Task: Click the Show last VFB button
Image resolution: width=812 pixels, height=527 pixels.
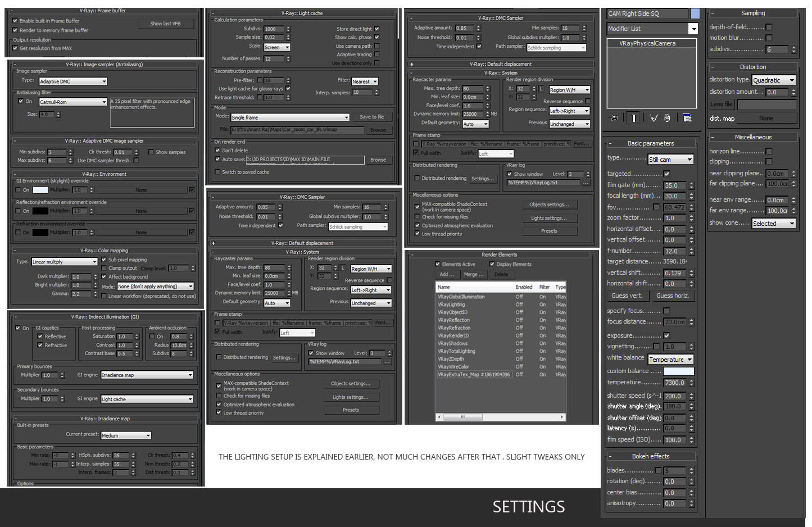Action: [165, 24]
